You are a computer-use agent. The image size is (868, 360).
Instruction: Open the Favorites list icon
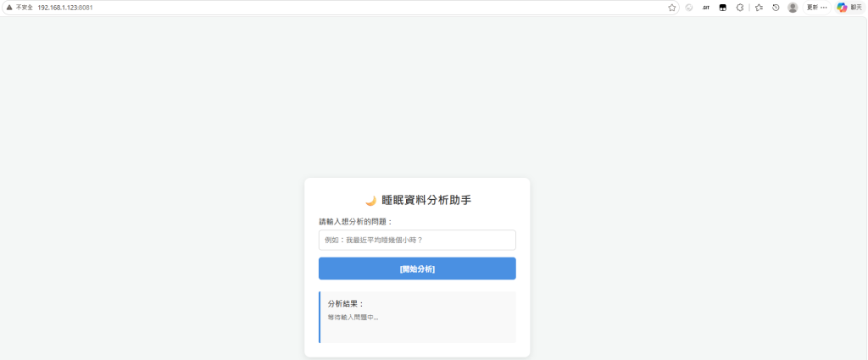click(x=759, y=8)
